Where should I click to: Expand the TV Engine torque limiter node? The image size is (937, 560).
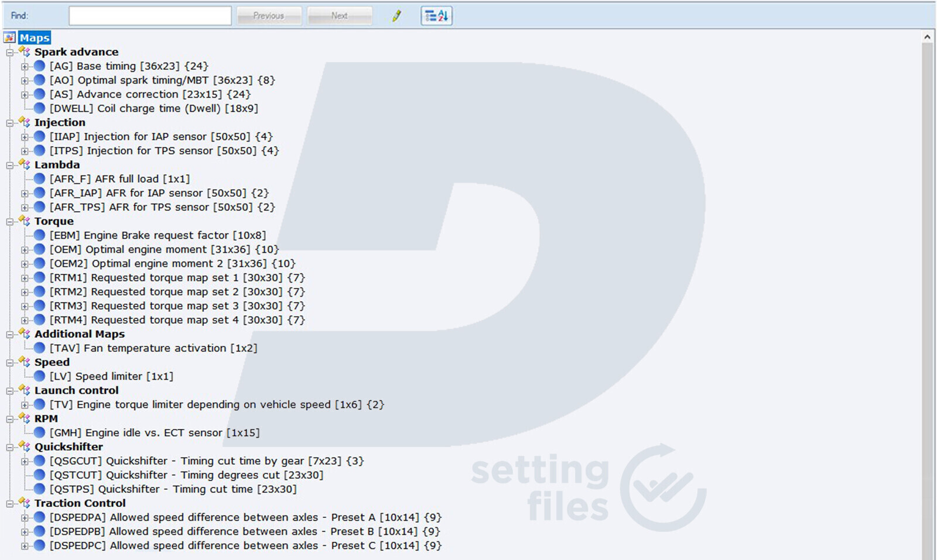pos(25,405)
